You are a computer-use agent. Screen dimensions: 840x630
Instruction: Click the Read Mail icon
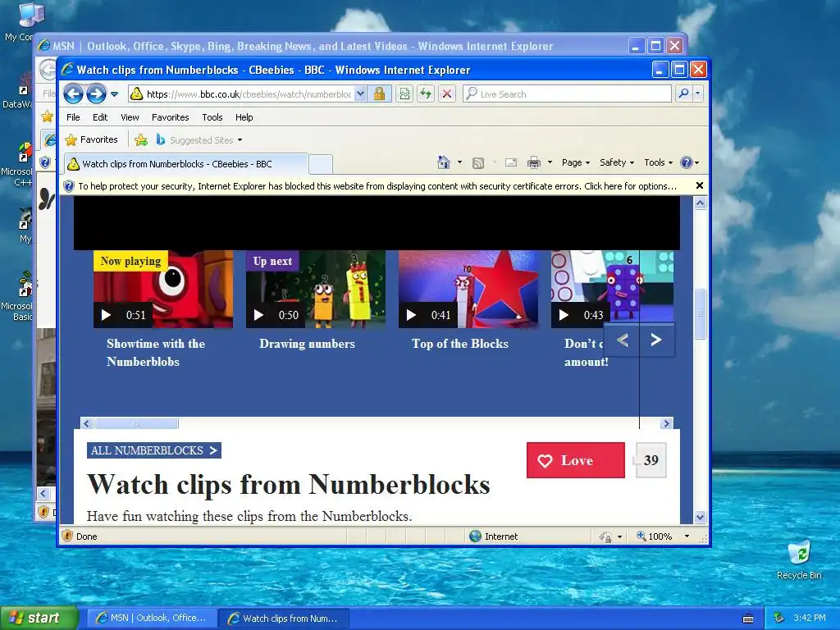tap(511, 163)
